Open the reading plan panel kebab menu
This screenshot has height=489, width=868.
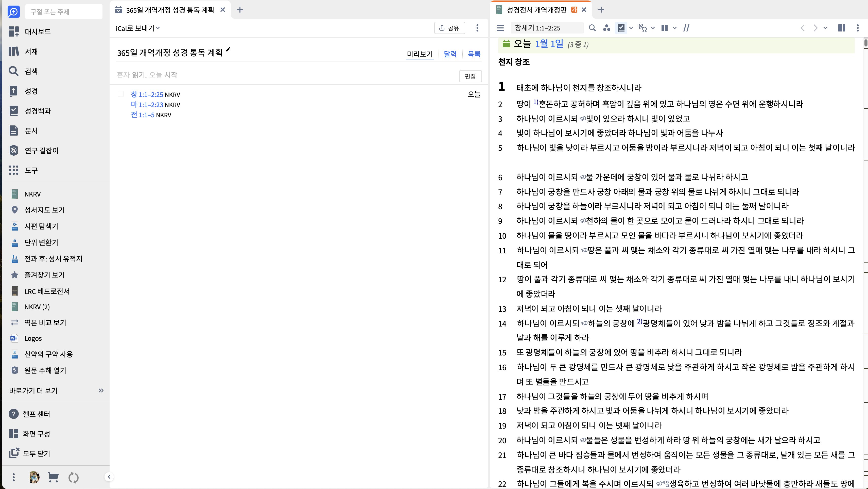(x=477, y=28)
